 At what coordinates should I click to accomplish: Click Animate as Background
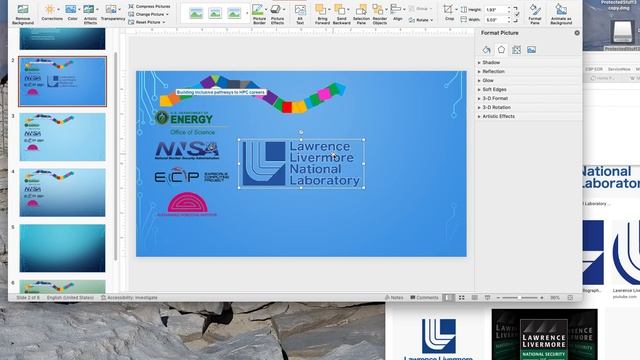click(561, 14)
